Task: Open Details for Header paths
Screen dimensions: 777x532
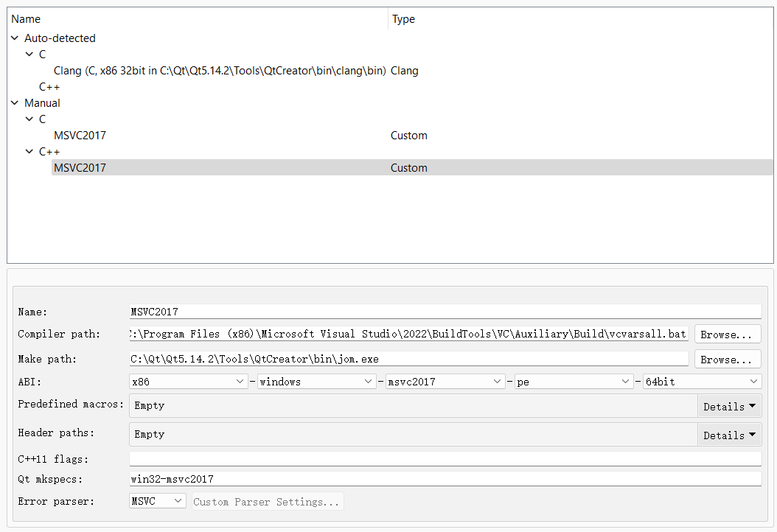Action: tap(728, 434)
